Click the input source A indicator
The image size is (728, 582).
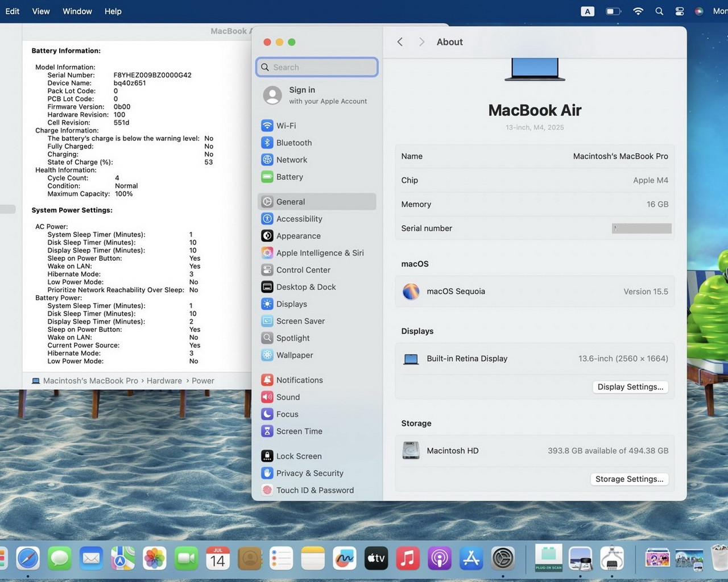pos(588,11)
